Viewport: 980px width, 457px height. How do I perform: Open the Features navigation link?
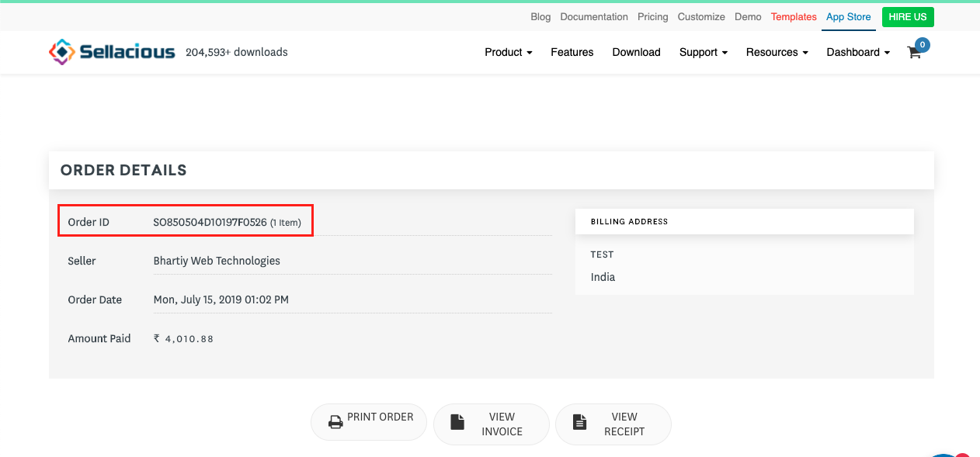coord(572,52)
